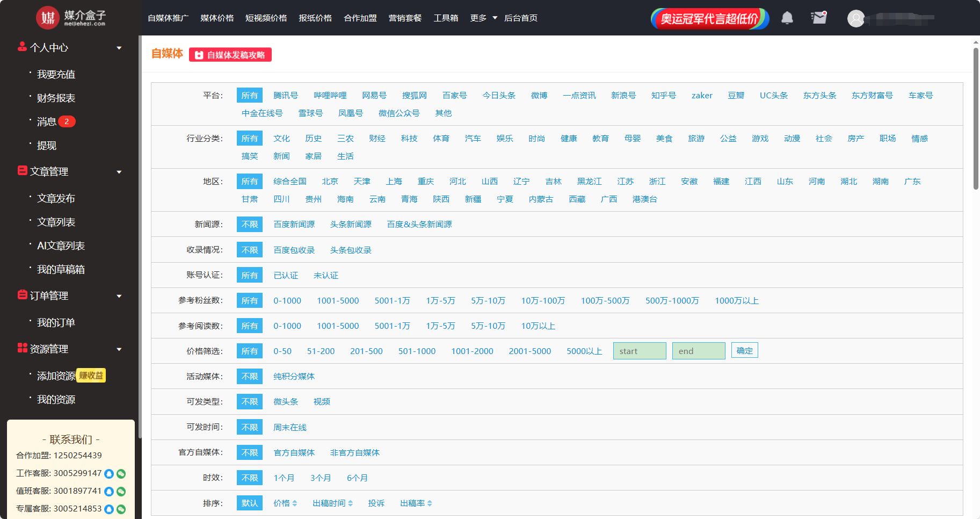Click the red message count badge
The width and height of the screenshot is (980, 519).
(67, 121)
